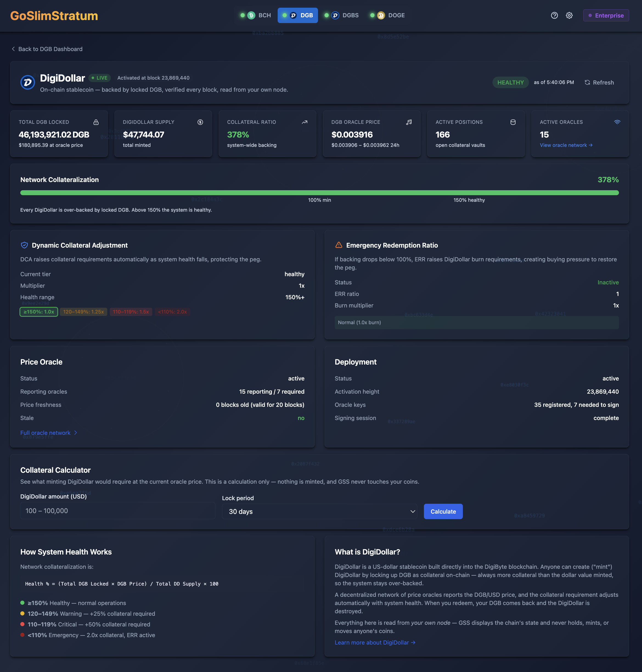
Task: Click the Signing session complete value
Action: tap(606, 418)
